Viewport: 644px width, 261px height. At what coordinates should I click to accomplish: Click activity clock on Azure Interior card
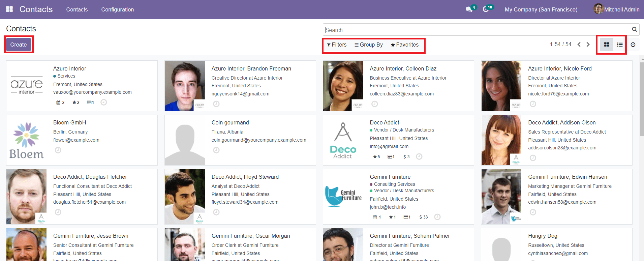tap(104, 102)
